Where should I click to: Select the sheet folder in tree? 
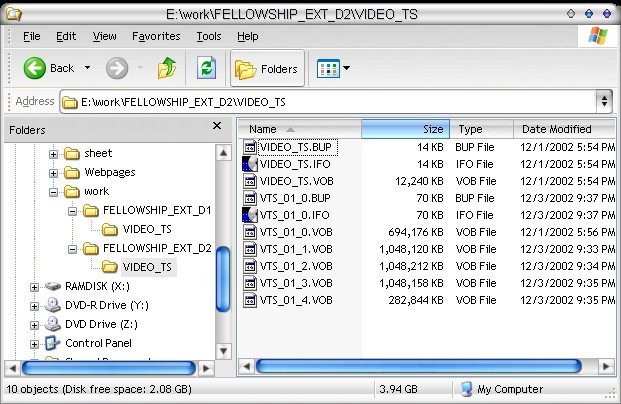pos(88,153)
